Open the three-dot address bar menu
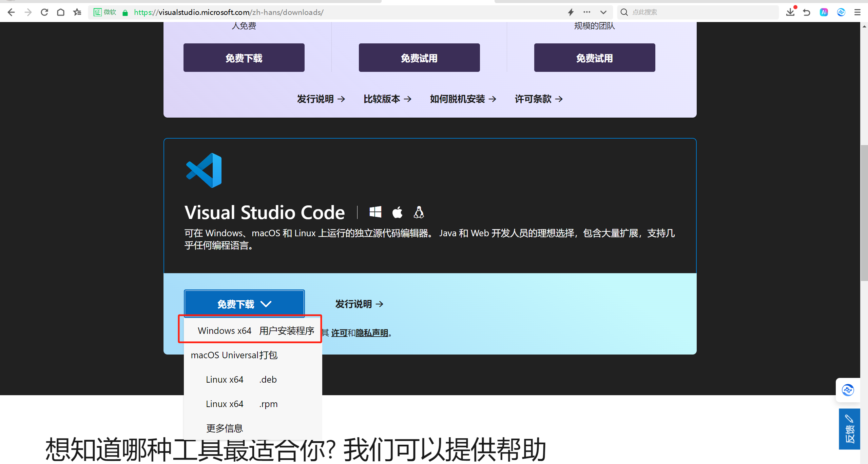This screenshot has width=868, height=464. (x=587, y=13)
